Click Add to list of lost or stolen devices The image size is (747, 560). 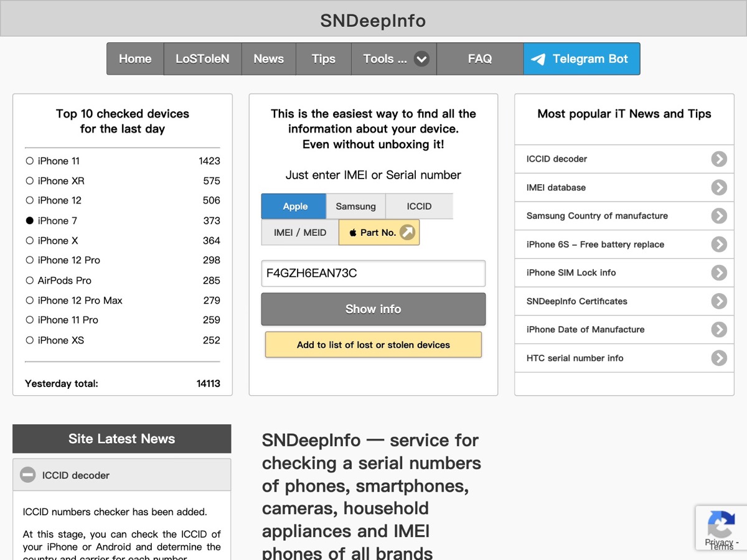[374, 345]
